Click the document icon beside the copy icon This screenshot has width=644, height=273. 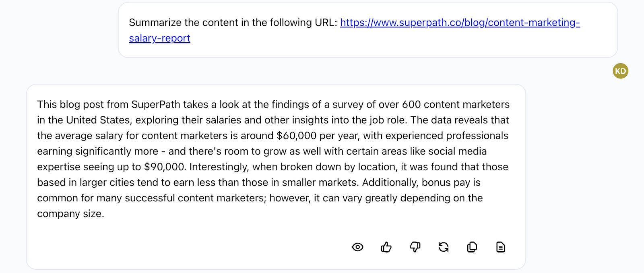coord(501,247)
